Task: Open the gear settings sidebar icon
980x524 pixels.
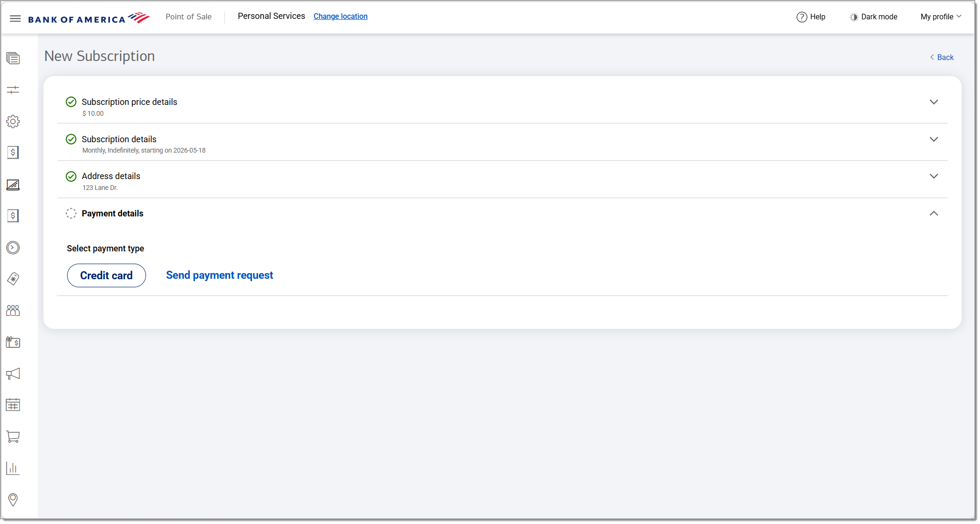Action: [x=13, y=121]
